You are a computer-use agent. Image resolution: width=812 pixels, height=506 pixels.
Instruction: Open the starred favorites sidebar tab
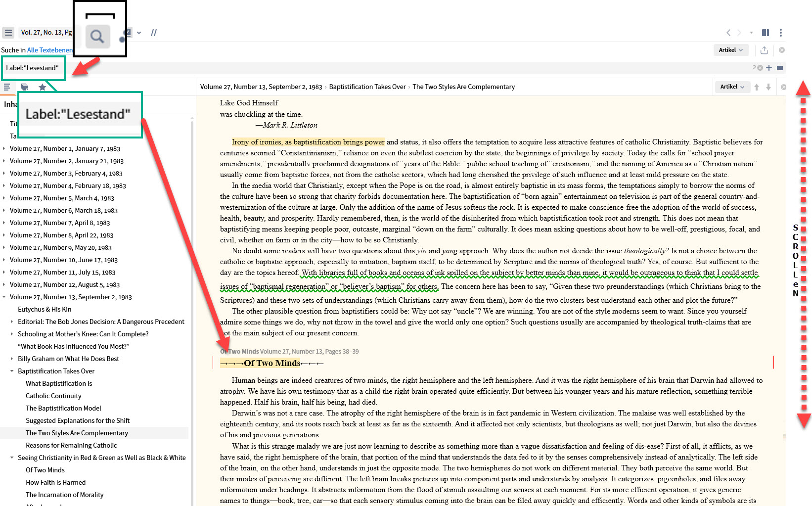click(43, 87)
